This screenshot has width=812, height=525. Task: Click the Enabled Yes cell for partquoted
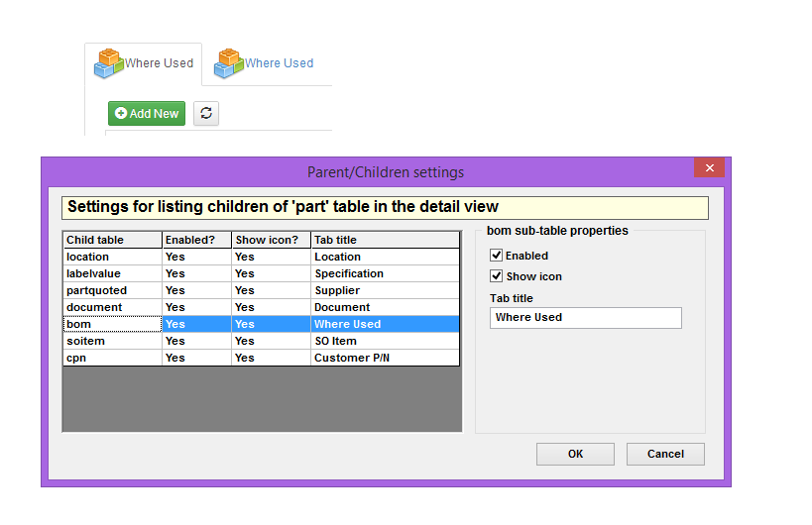[196, 290]
